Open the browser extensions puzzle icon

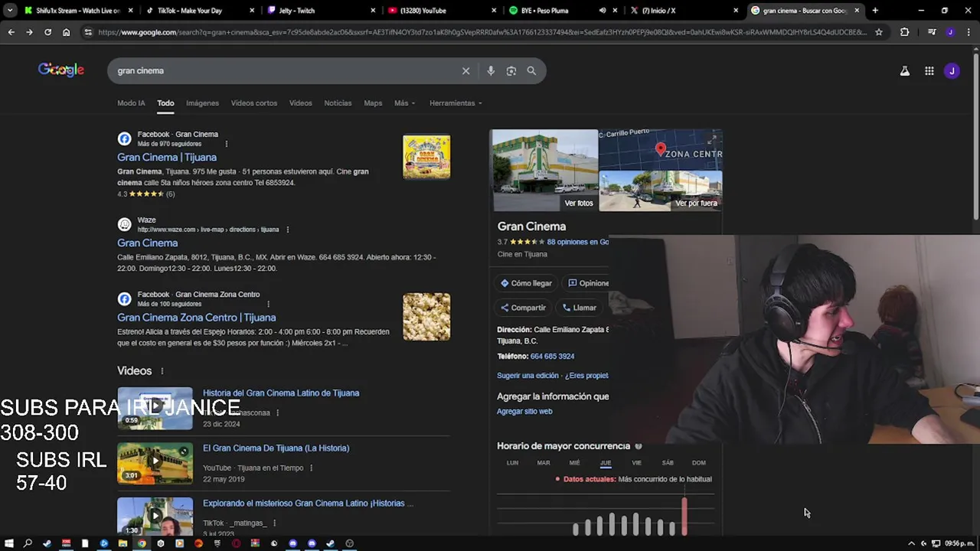905,32
